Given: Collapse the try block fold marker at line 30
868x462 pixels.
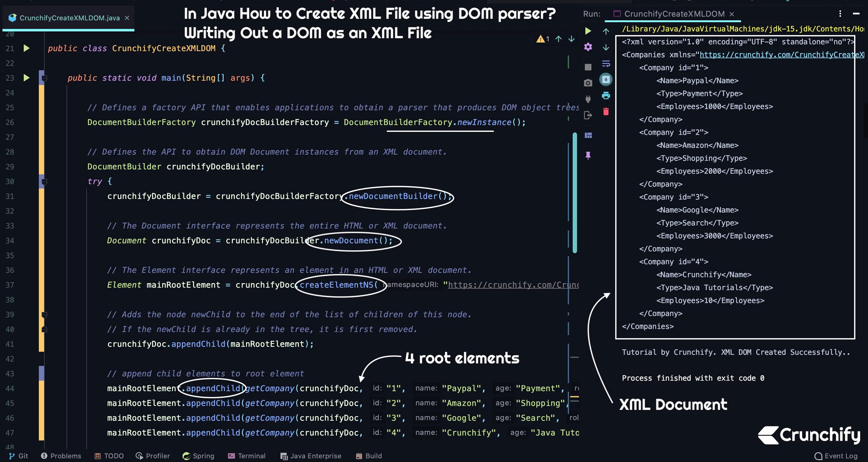Looking at the screenshot, I should pos(44,182).
